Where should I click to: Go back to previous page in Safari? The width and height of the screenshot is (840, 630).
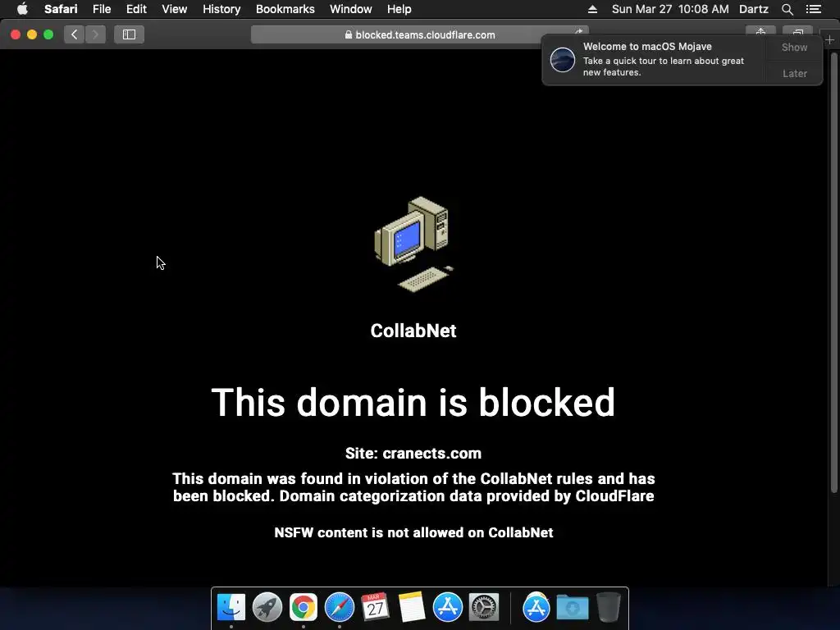[75, 34]
